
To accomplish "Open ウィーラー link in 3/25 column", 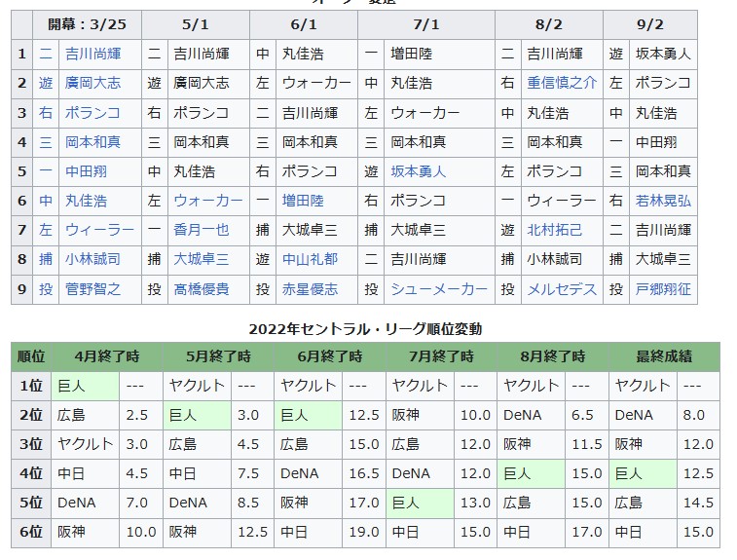I will click(x=99, y=230).
